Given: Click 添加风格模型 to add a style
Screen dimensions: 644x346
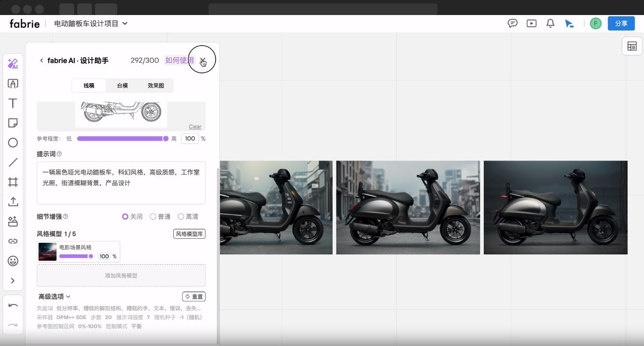Looking at the screenshot, I should coord(121,276).
